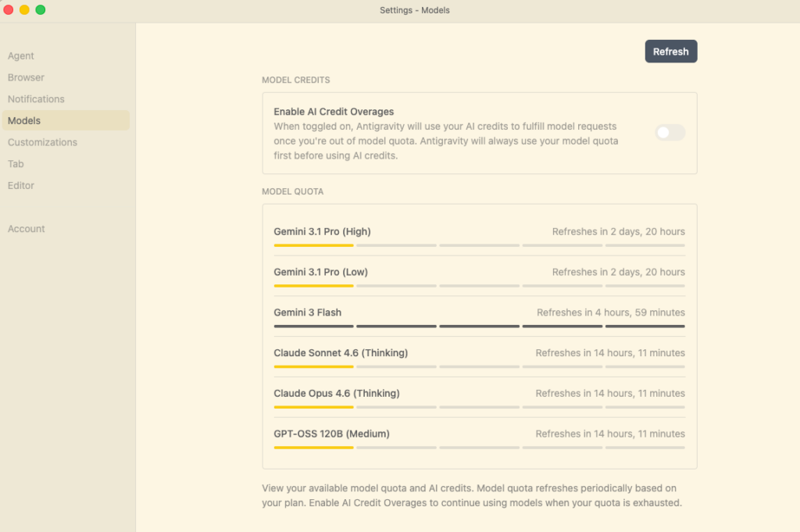Close the Settings window with red button
Screen dimensions: 800x532
tap(9, 10)
